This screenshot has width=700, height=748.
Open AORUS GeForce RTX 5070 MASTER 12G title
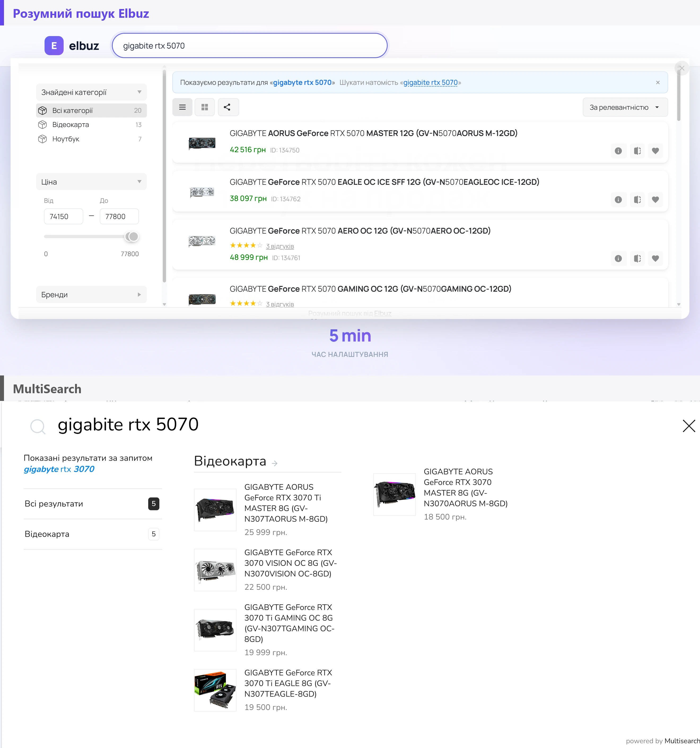pos(373,133)
